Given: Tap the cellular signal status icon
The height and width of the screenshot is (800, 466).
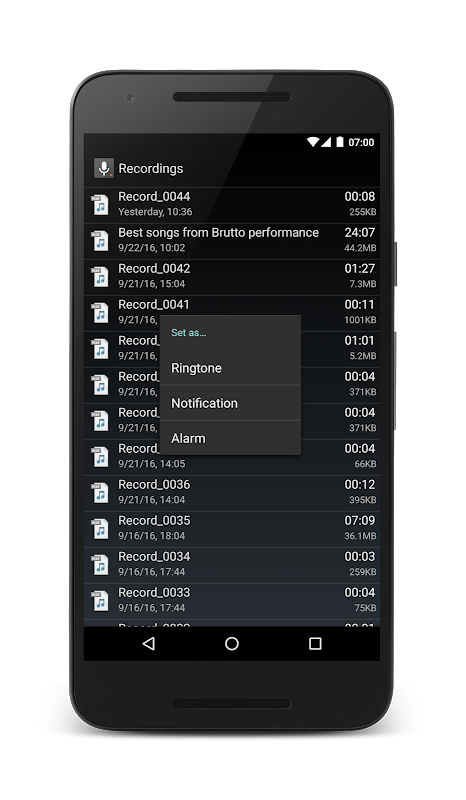Looking at the screenshot, I should coord(326,142).
